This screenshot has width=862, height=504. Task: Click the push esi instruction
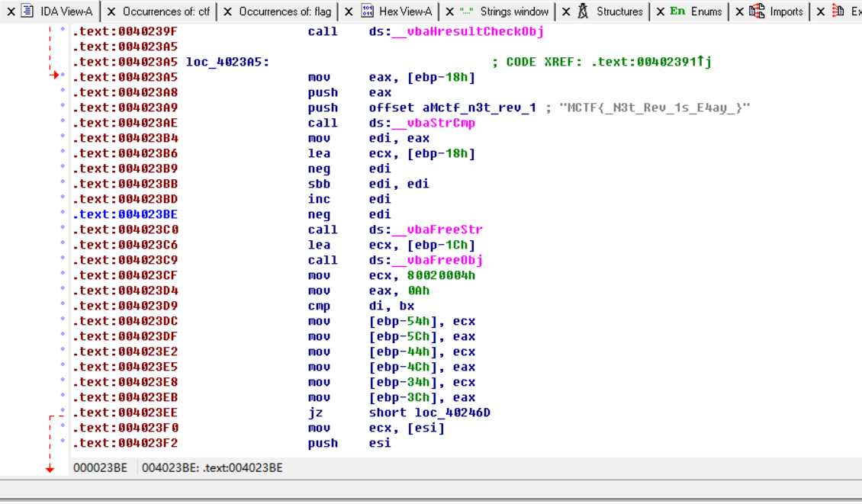tap(349, 443)
